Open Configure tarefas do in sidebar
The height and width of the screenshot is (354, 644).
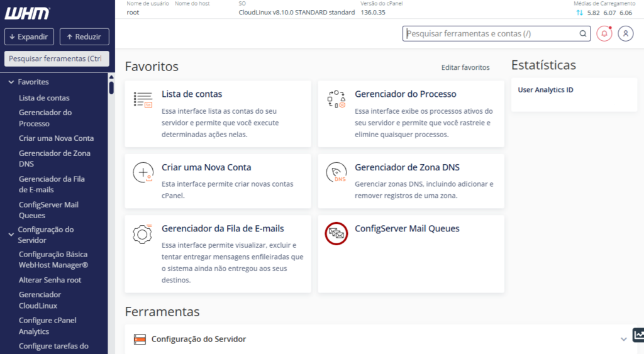(53, 346)
